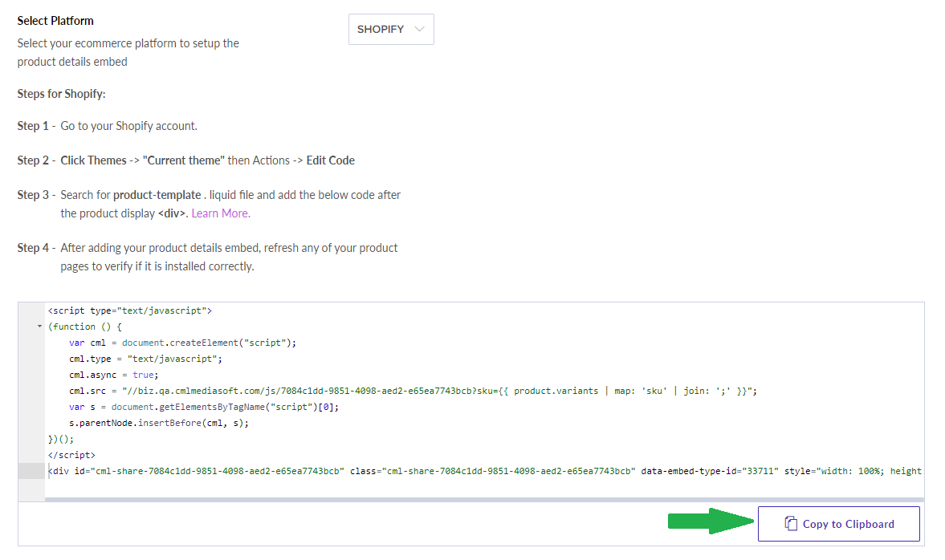This screenshot has width=945, height=560.
Task: Click the 's.parentNode.insertBefore(cml, s);' line
Action: [x=158, y=423]
